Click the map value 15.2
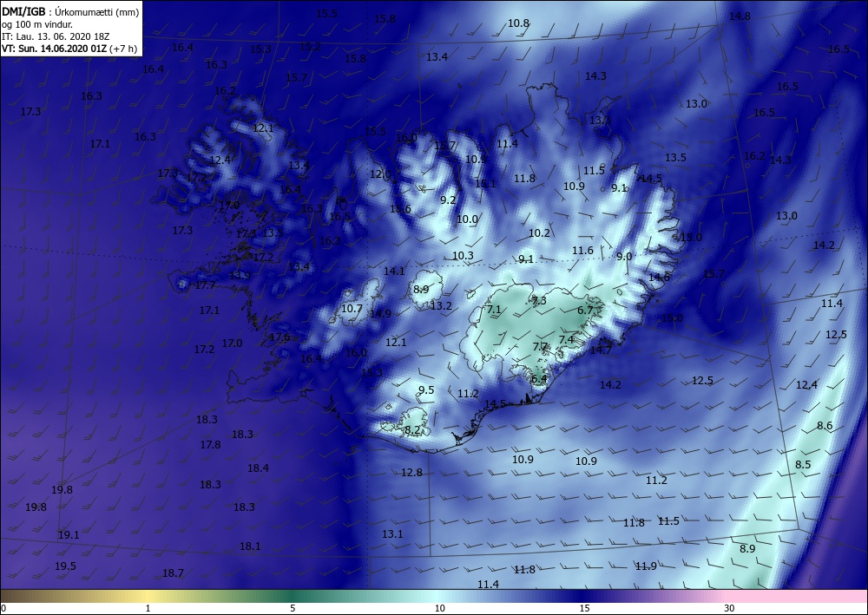This screenshot has width=868, height=615. pyautogui.click(x=310, y=47)
